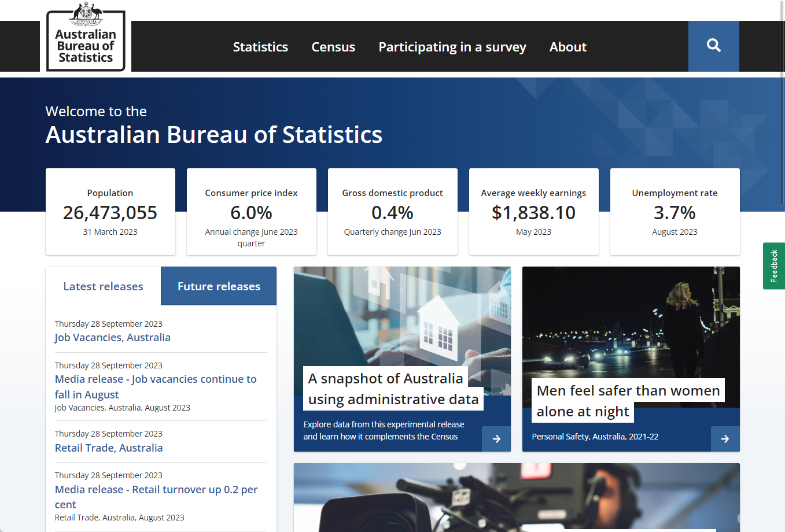This screenshot has width=785, height=532.
Task: Open the Statistics menu
Action: click(260, 47)
